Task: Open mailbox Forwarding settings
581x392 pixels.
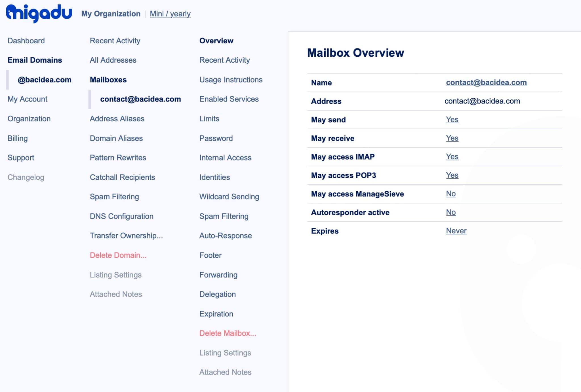Action: pyautogui.click(x=218, y=275)
